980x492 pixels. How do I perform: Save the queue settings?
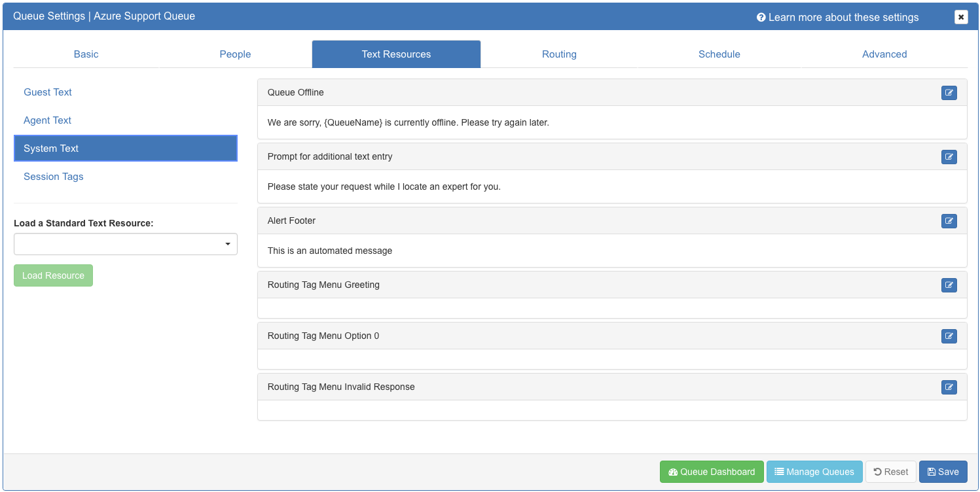[943, 472]
